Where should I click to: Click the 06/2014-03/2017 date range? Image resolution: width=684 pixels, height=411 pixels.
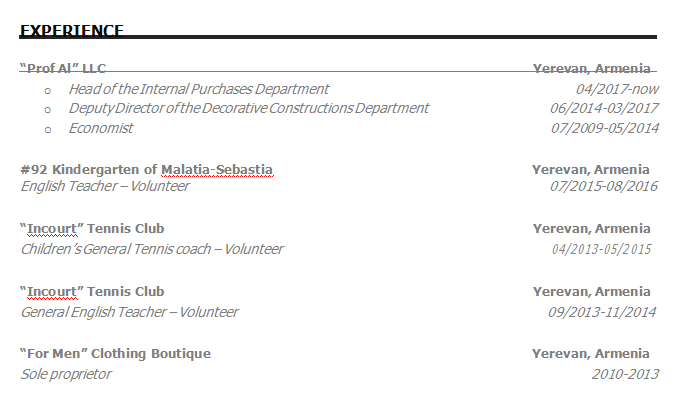click(604, 108)
